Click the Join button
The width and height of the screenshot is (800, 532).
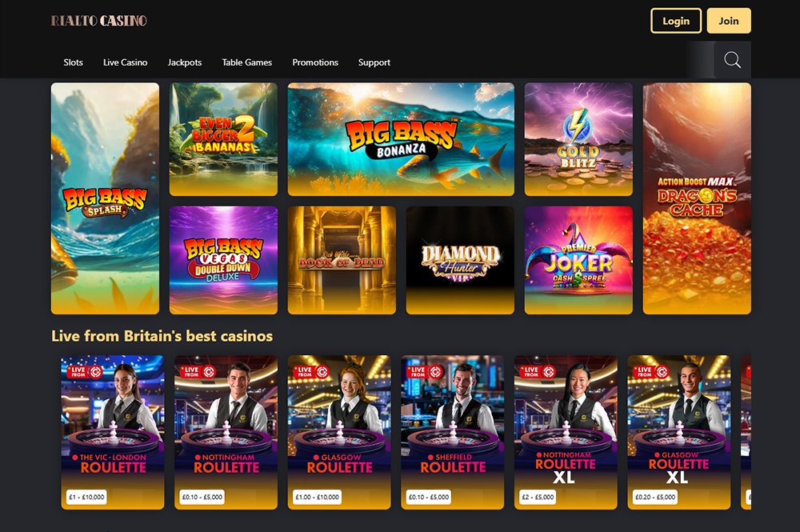pos(729,21)
